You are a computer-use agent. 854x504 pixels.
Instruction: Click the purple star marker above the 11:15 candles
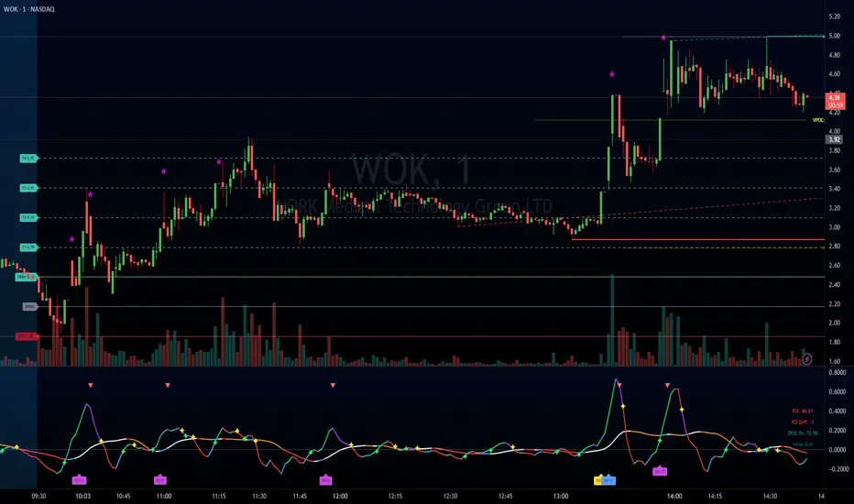click(218, 162)
